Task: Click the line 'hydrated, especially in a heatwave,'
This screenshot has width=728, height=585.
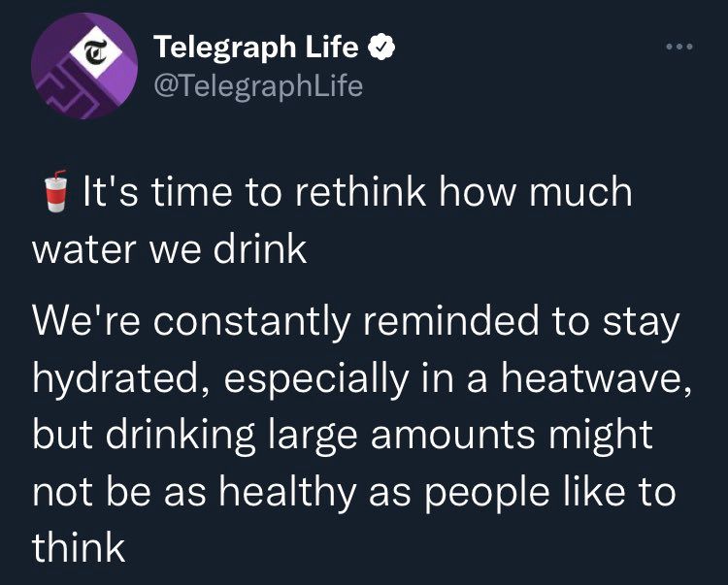Action: (x=362, y=377)
